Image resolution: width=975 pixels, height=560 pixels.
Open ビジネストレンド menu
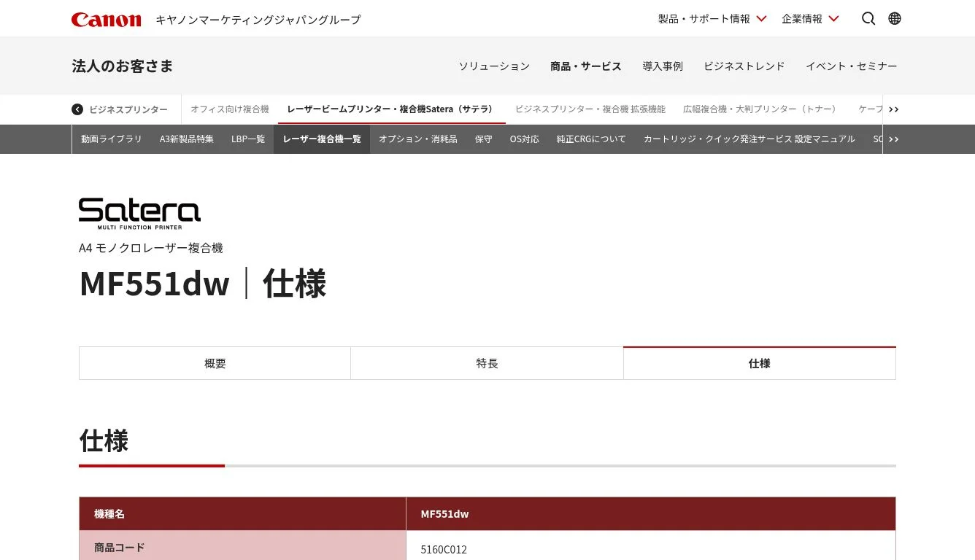point(744,66)
